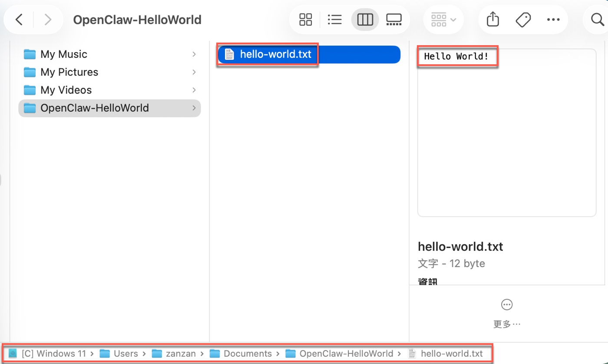Click the chevron beside OpenClaw-HelloWorld folder

coord(194,108)
